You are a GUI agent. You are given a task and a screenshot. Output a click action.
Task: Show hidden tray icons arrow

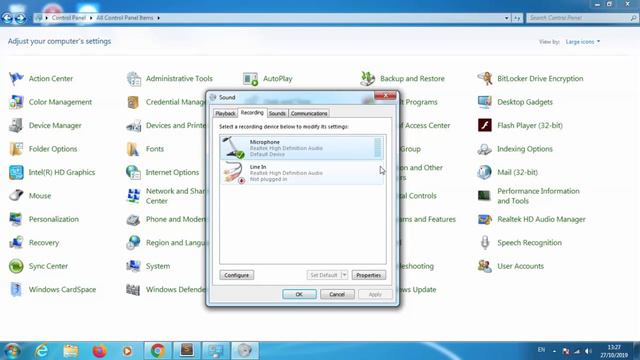coord(554,351)
